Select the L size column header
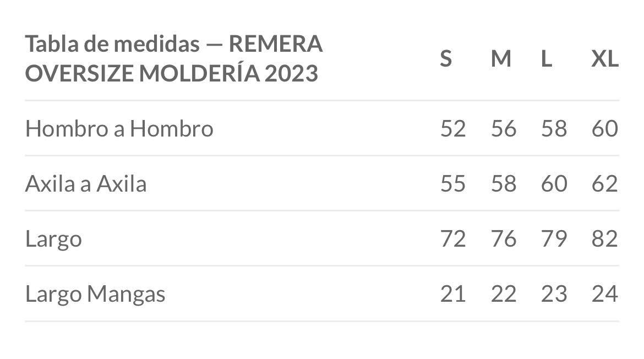This screenshot has width=644, height=359. pos(546,58)
